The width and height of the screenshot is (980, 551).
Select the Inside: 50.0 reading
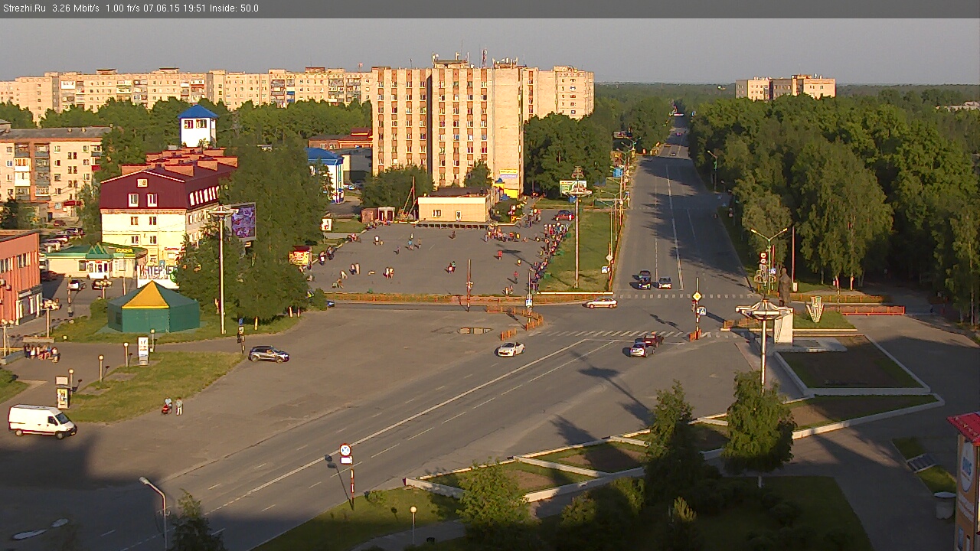234,8
